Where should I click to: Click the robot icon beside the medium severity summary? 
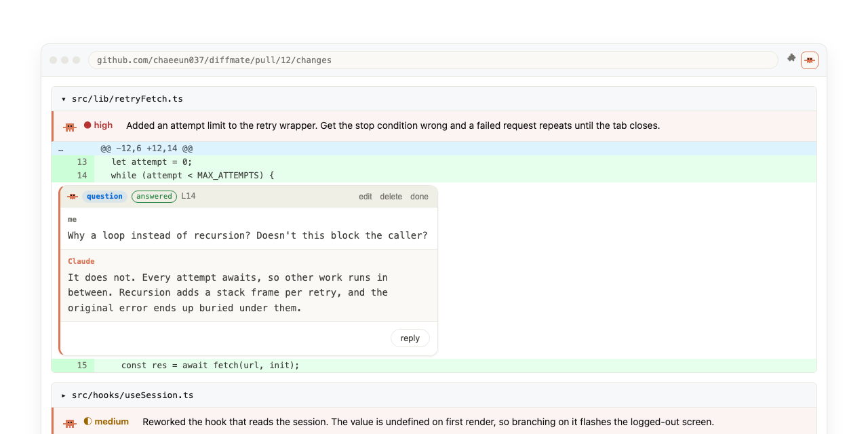70,422
